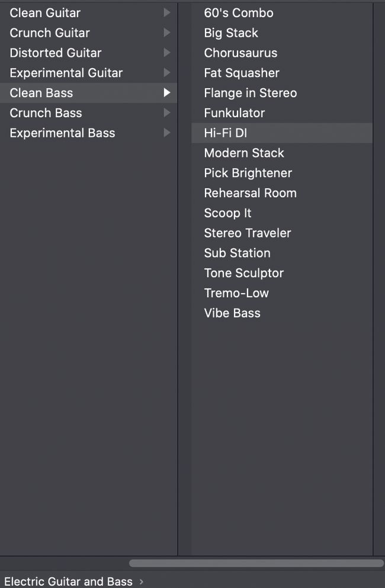
Task: Click the horizontal scrollbar at the bottom
Action: point(256,563)
